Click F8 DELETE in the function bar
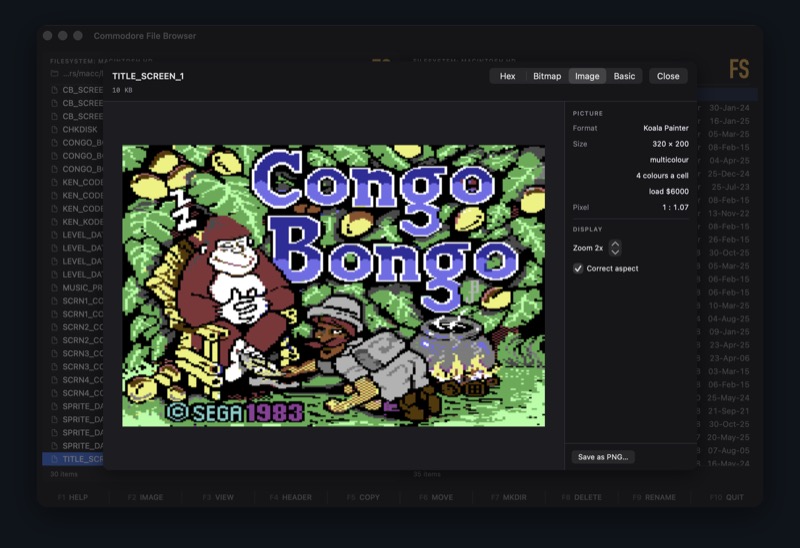Screen dimensions: 800x548 click(581, 497)
